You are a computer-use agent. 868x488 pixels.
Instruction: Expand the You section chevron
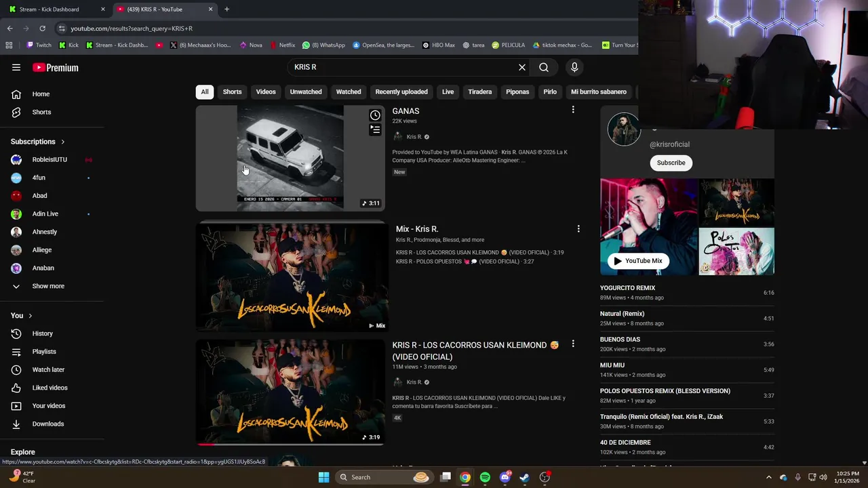30,316
